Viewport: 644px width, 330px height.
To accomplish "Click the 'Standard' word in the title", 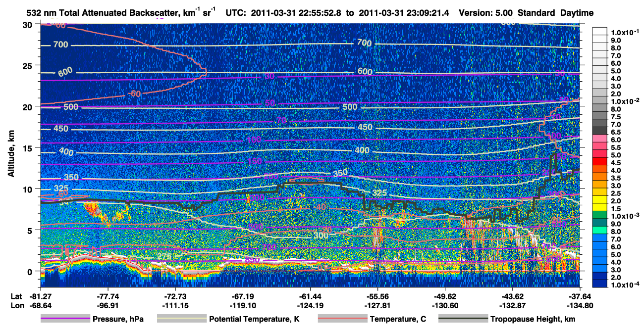I will coord(536,13).
